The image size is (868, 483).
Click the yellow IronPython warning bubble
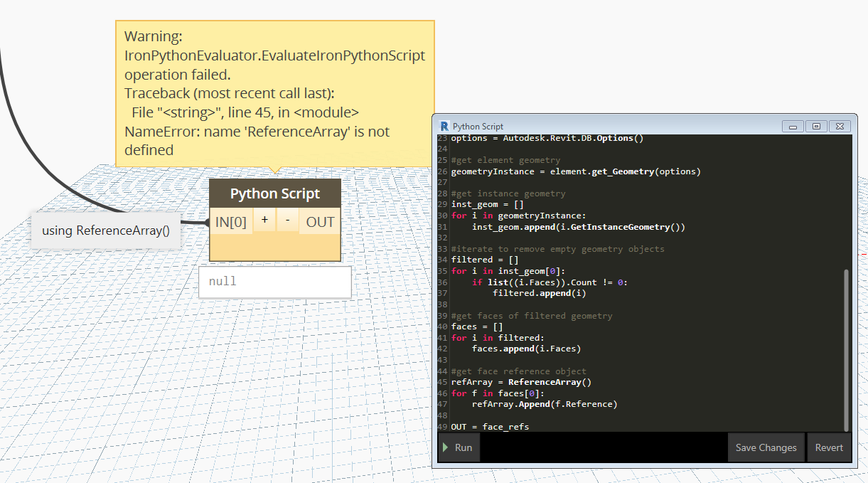click(274, 92)
